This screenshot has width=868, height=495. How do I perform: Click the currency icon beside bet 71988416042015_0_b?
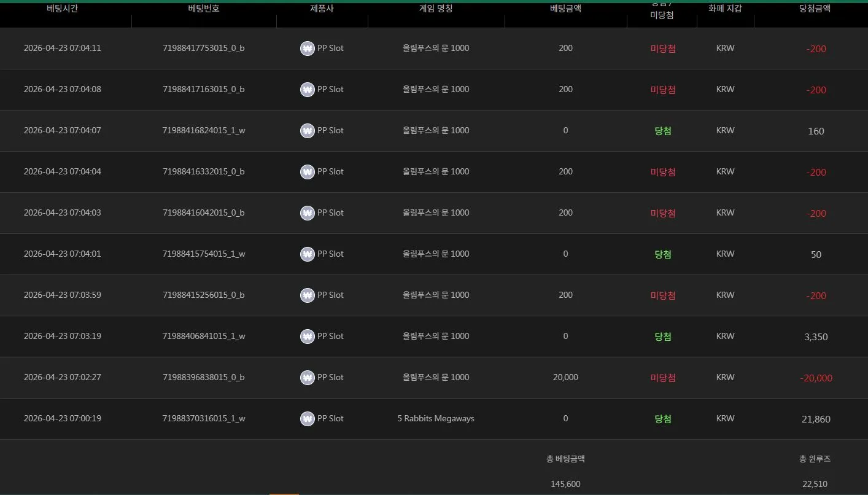pos(308,213)
